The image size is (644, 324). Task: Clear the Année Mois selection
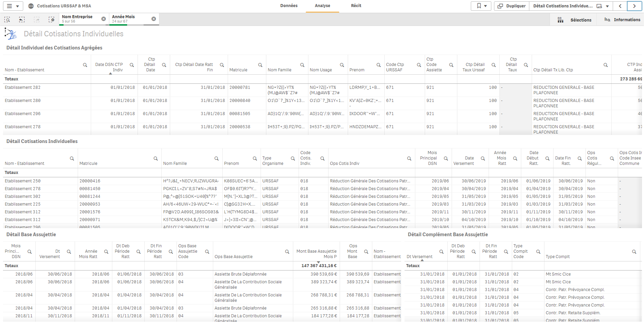[154, 19]
